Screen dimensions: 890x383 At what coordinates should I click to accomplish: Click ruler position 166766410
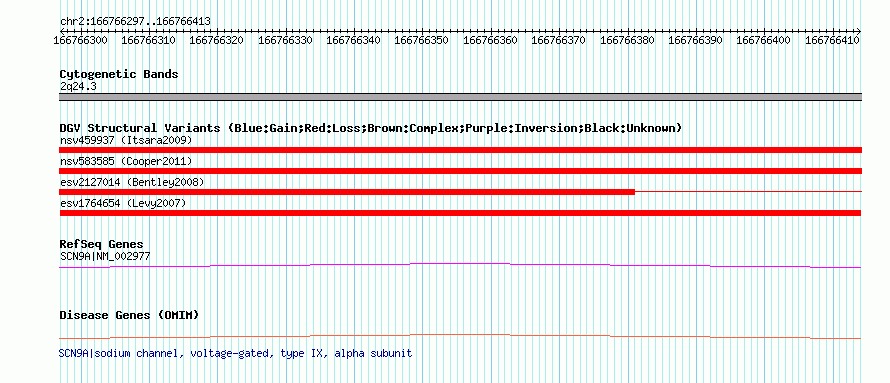point(833,40)
